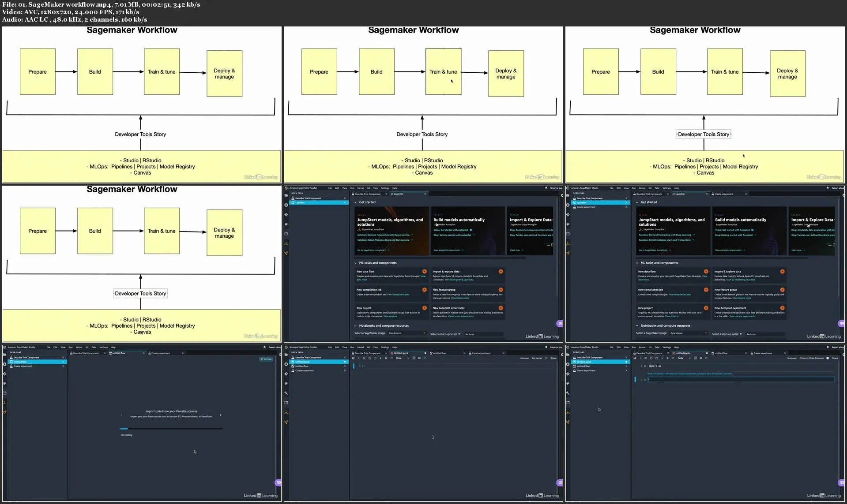Open Git sidebar icon in two-tab Launcher frame
This screenshot has height=504, width=847.
point(286,215)
